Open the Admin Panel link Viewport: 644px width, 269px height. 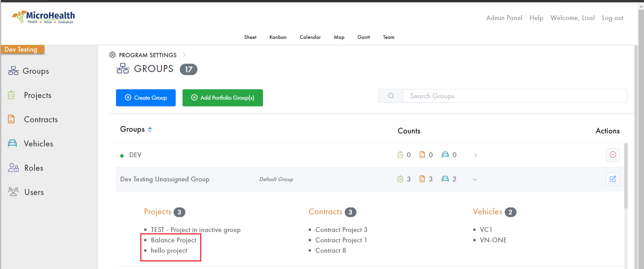pyautogui.click(x=504, y=18)
